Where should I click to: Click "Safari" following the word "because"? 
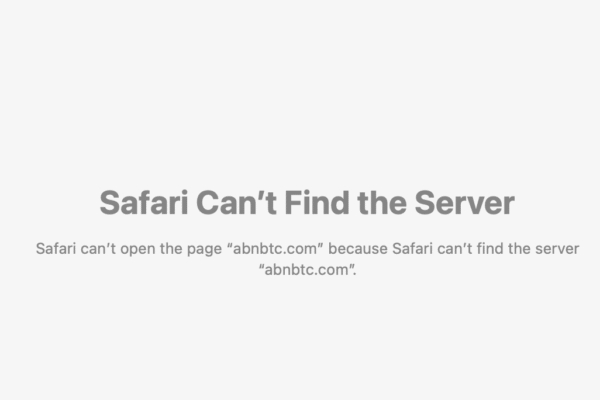412,249
